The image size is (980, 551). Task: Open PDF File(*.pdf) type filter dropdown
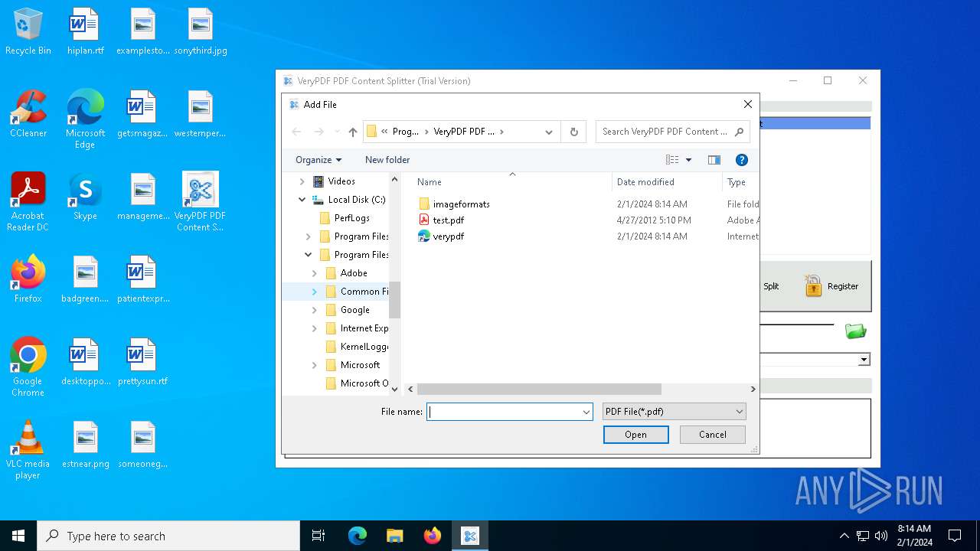[x=674, y=412]
